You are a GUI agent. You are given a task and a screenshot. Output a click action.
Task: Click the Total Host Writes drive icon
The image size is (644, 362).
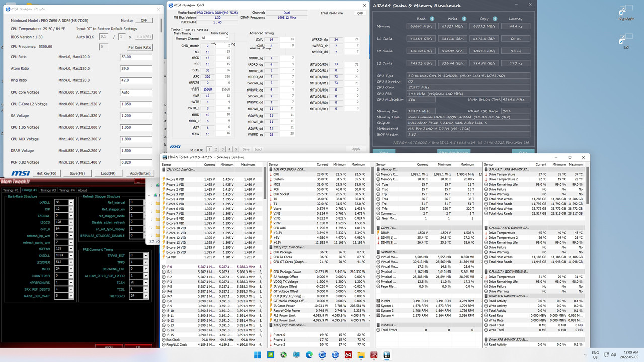pyautogui.click(x=486, y=199)
